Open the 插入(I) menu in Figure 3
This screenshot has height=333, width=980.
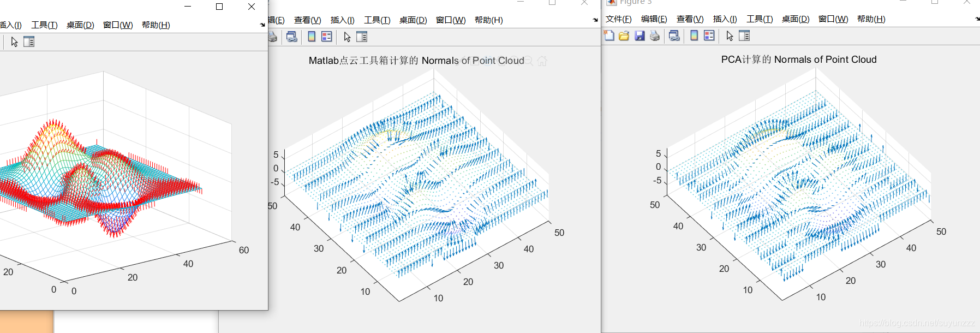[725, 19]
